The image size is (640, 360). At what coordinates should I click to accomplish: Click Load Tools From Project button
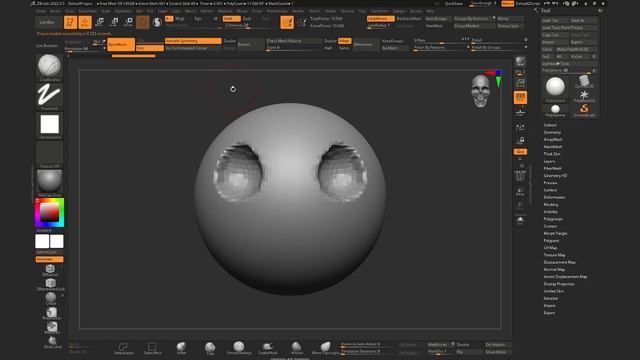coord(569,28)
